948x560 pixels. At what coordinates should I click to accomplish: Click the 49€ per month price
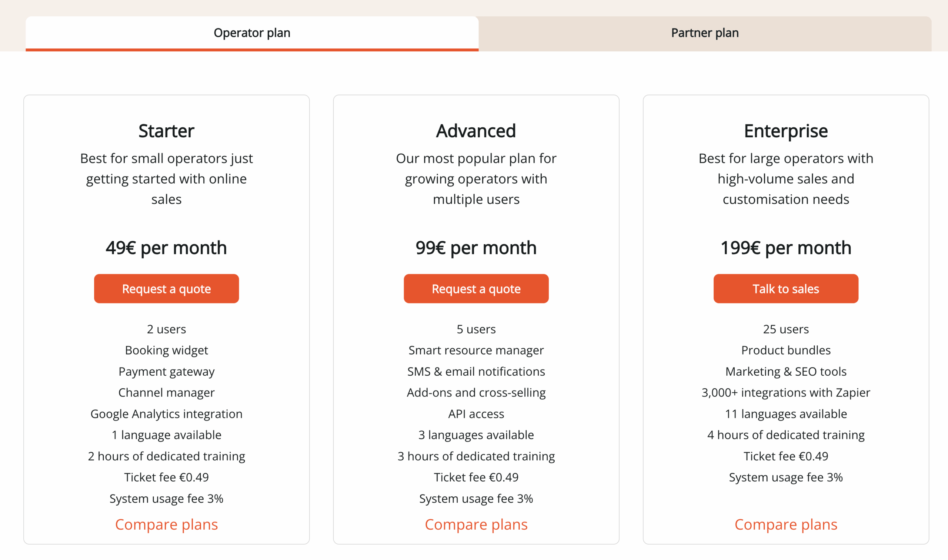[166, 248]
